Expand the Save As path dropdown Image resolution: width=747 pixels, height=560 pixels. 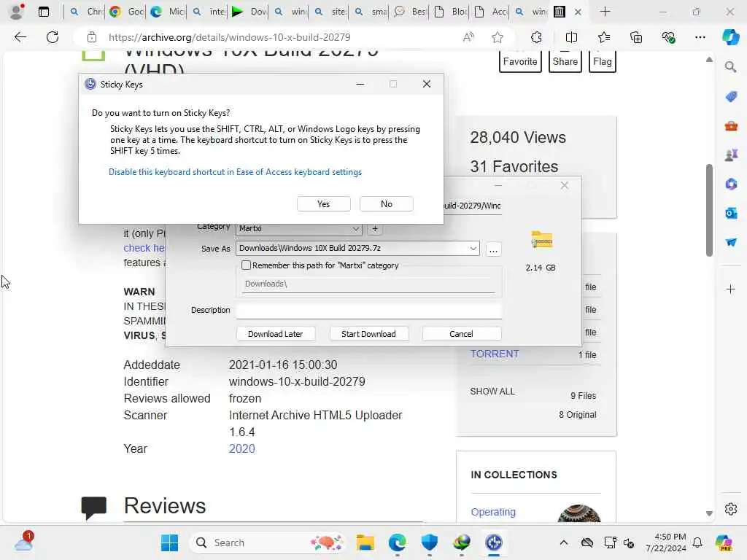(473, 248)
